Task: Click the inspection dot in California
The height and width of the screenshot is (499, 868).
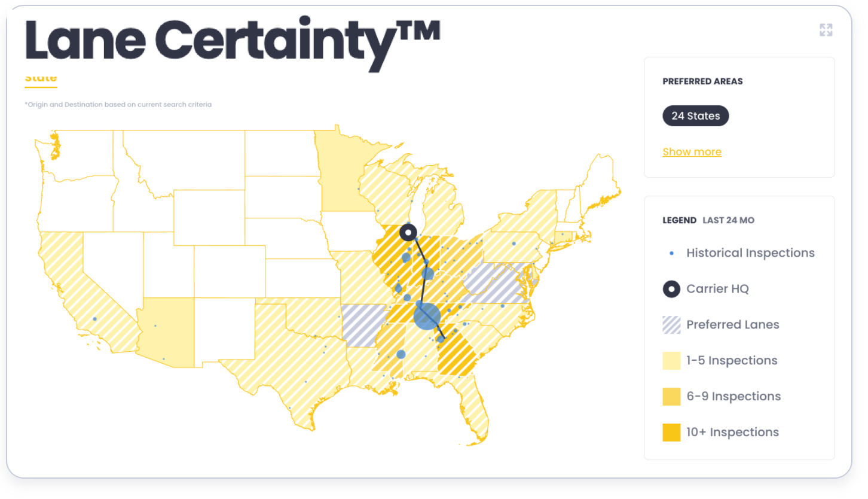Action: (94, 319)
